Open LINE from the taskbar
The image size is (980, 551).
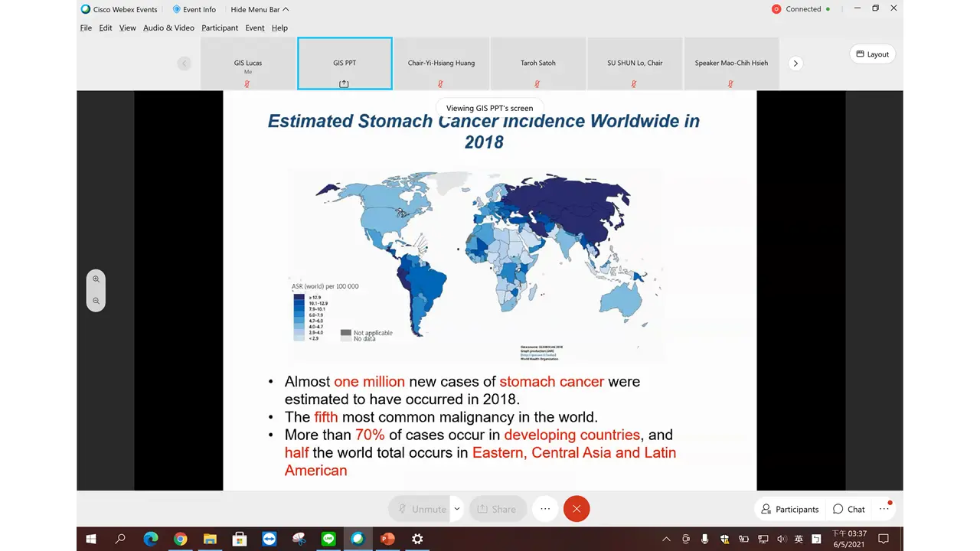tap(328, 539)
